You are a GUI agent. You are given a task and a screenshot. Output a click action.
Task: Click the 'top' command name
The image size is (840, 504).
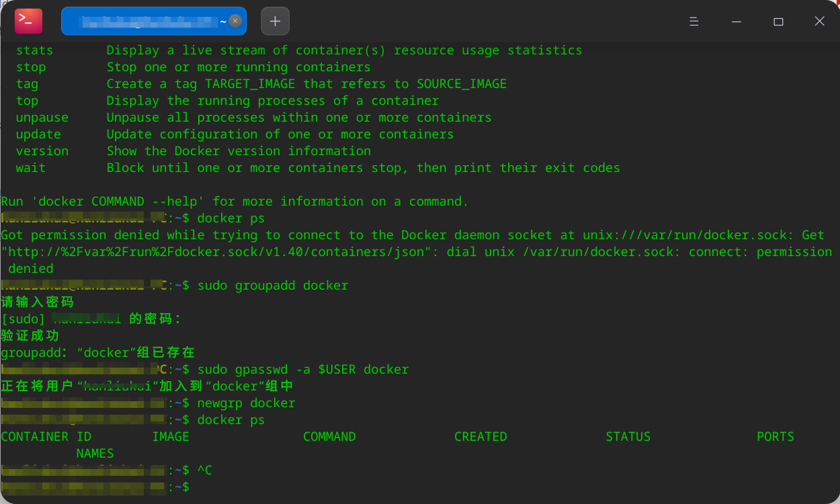tap(27, 101)
